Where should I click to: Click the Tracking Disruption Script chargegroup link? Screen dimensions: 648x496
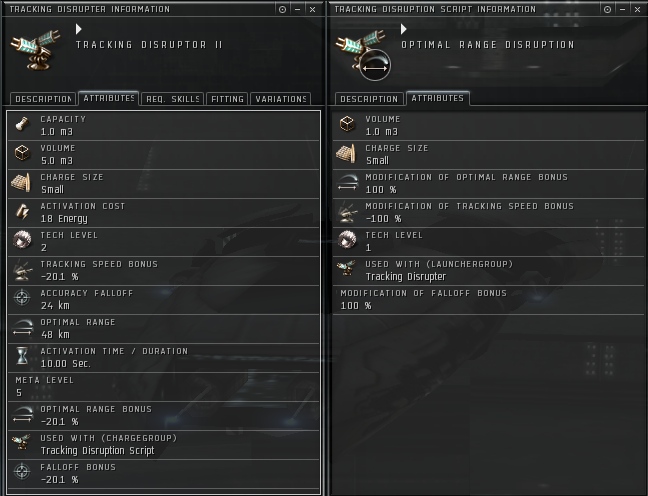pyautogui.click(x=98, y=451)
